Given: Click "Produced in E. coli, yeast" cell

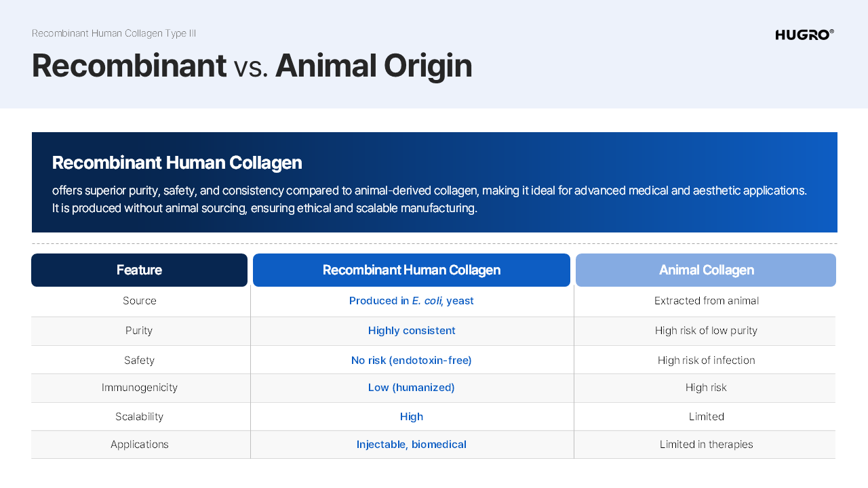Looking at the screenshot, I should 411,301.
